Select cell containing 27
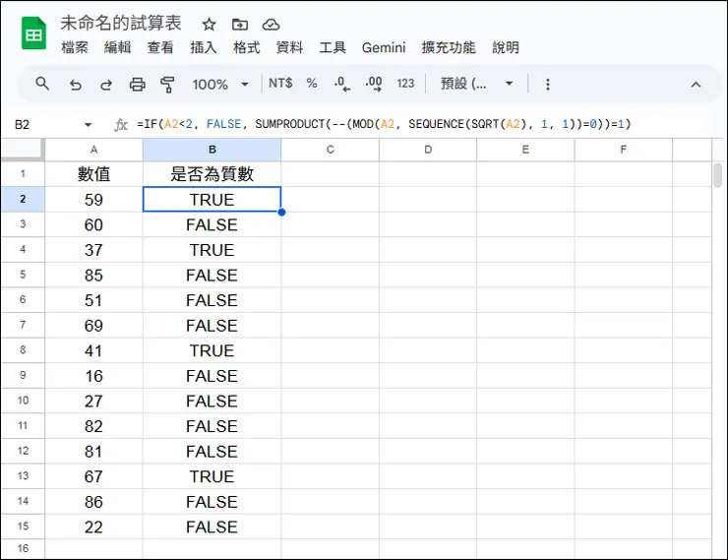Screen dimensions: 728x560 click(93, 401)
